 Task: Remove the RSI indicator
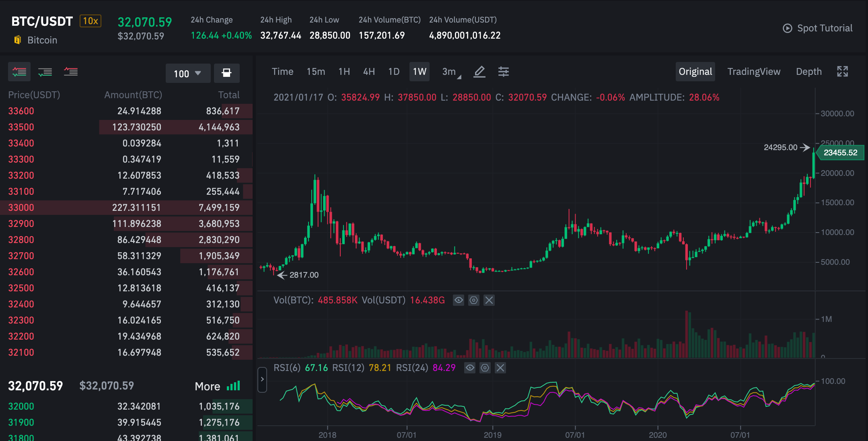500,368
